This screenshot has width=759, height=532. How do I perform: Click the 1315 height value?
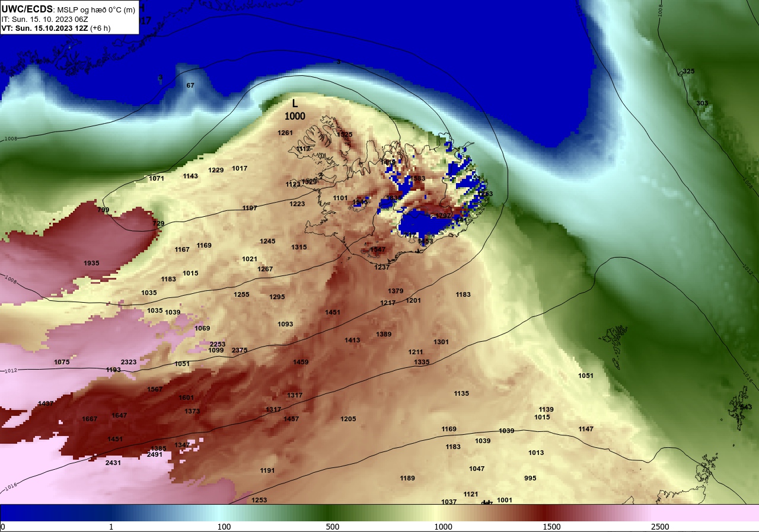point(299,247)
